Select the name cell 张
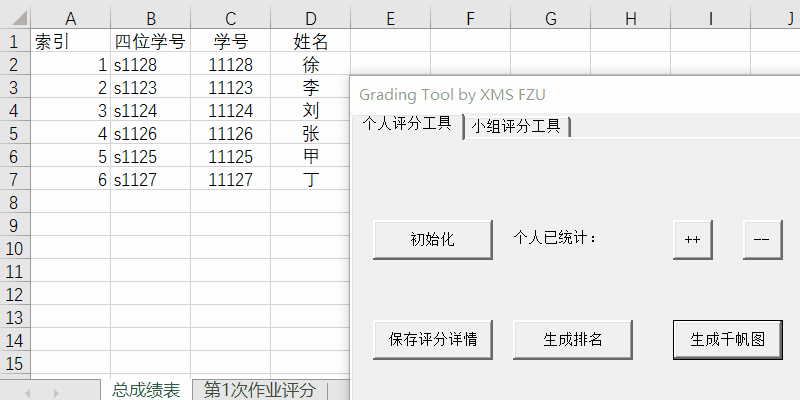 tap(311, 133)
